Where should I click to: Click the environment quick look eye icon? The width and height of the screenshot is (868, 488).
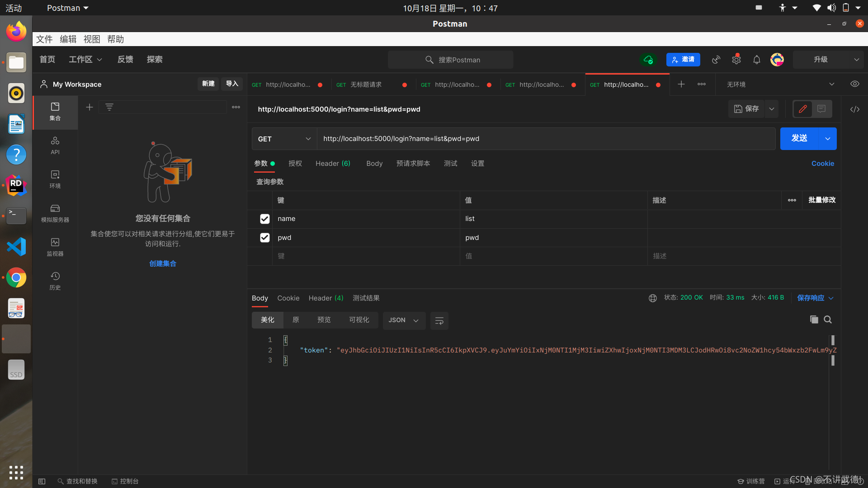(x=855, y=84)
